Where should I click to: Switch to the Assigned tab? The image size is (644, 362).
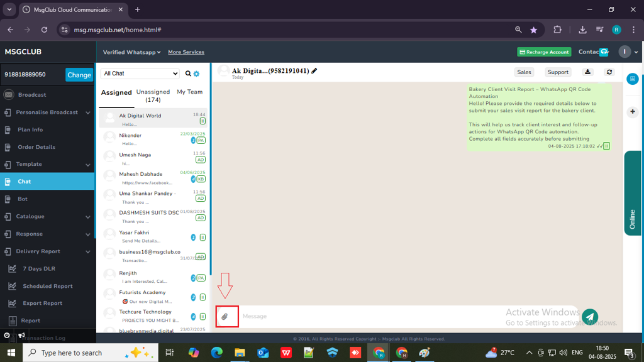click(x=116, y=93)
